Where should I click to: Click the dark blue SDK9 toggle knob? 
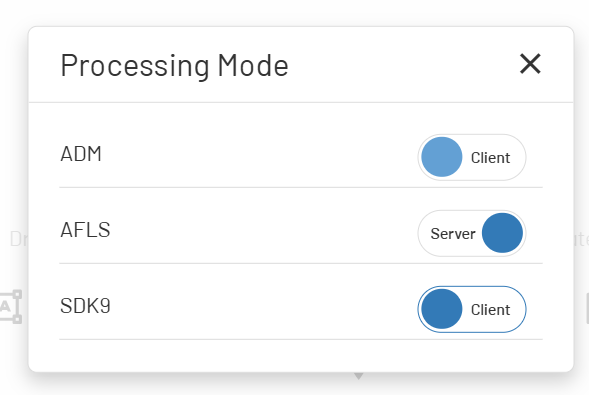442,309
